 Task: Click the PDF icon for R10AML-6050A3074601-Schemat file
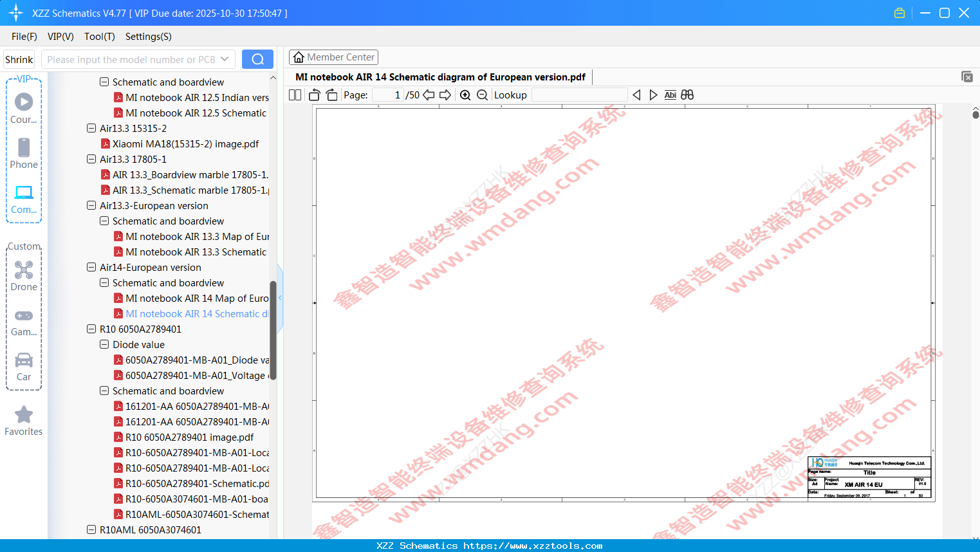[118, 514]
